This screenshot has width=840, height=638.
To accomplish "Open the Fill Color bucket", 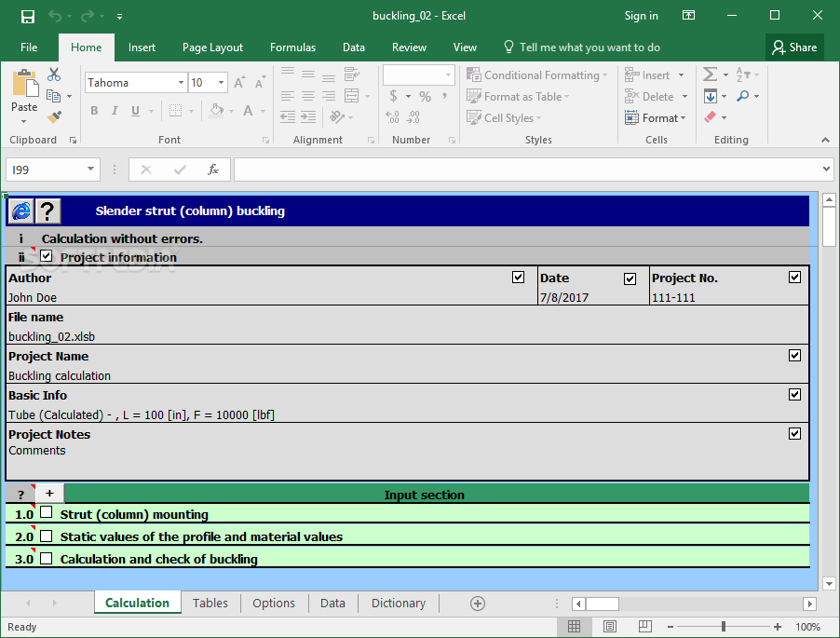I will 216,111.
